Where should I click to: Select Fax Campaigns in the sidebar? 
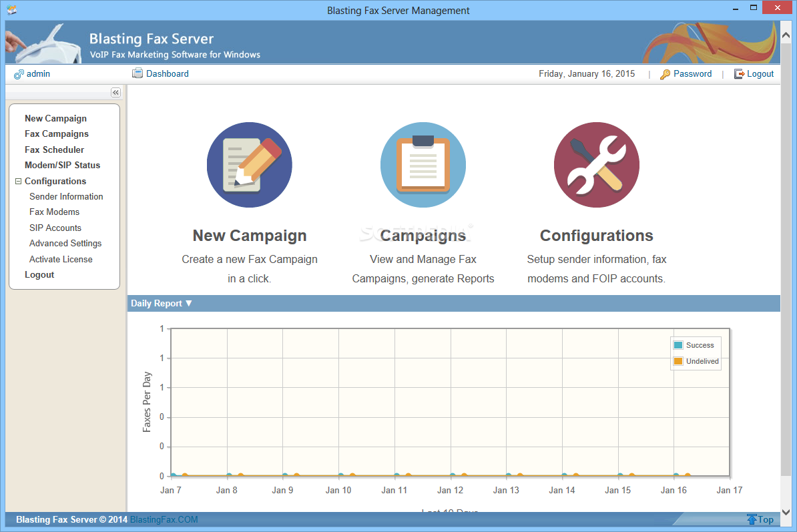click(57, 134)
